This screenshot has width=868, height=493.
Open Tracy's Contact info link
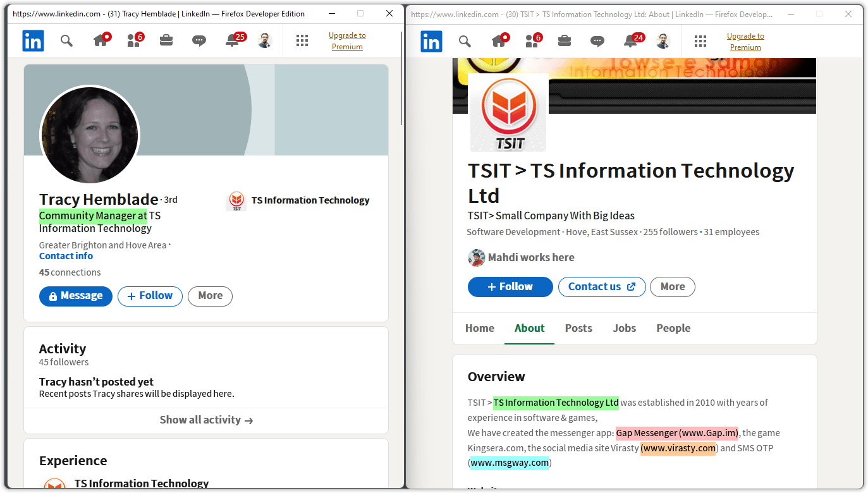pos(66,256)
